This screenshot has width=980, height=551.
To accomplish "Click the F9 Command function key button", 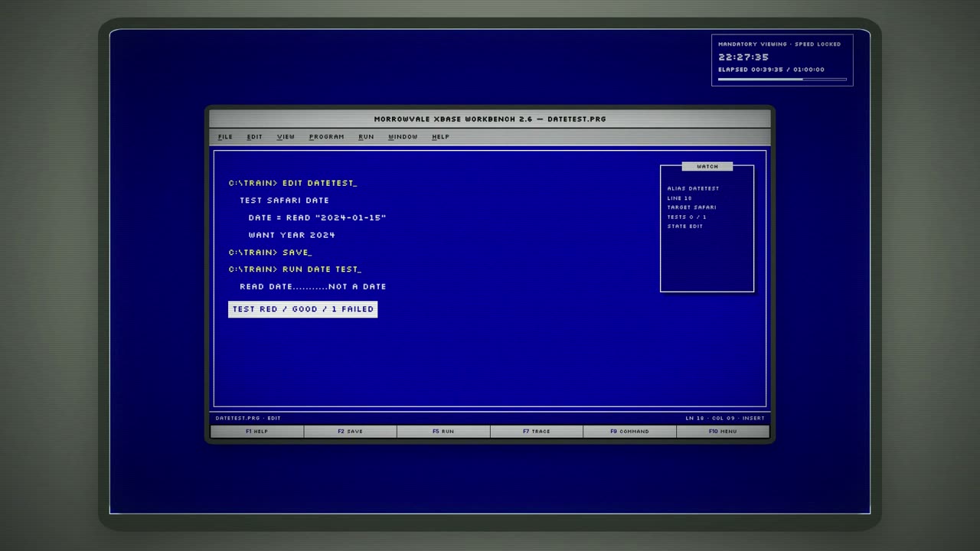I will [x=629, y=432].
